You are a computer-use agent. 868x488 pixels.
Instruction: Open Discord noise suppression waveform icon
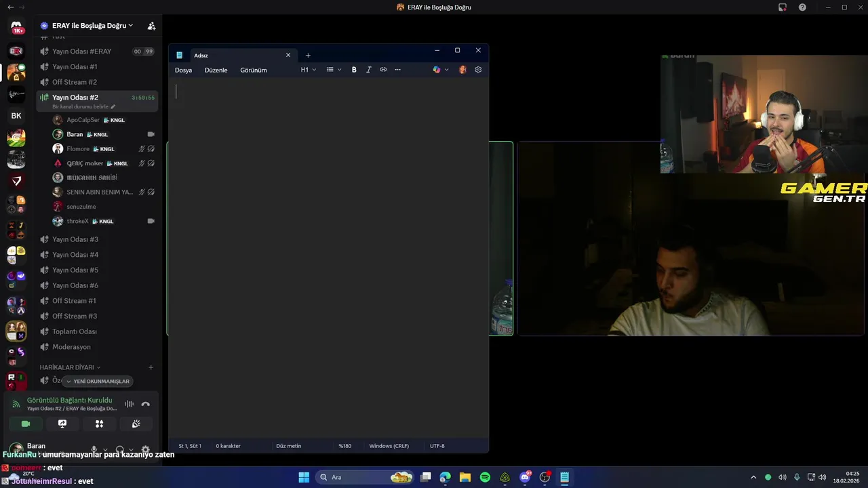(129, 404)
